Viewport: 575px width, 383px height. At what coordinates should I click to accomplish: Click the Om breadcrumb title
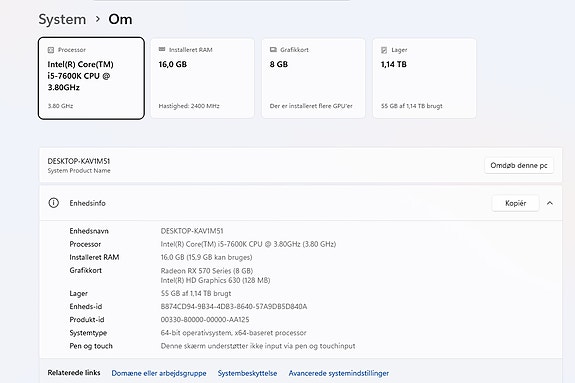[120, 19]
